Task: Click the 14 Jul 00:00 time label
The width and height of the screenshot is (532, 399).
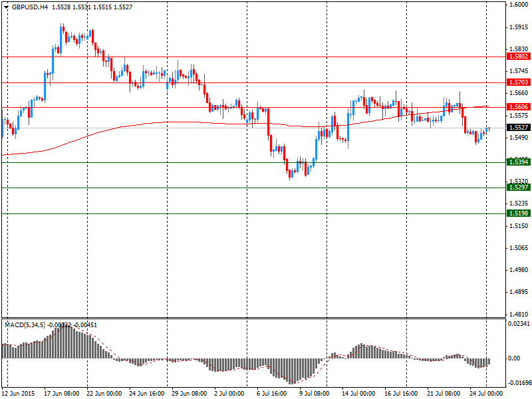Action: coord(358,394)
